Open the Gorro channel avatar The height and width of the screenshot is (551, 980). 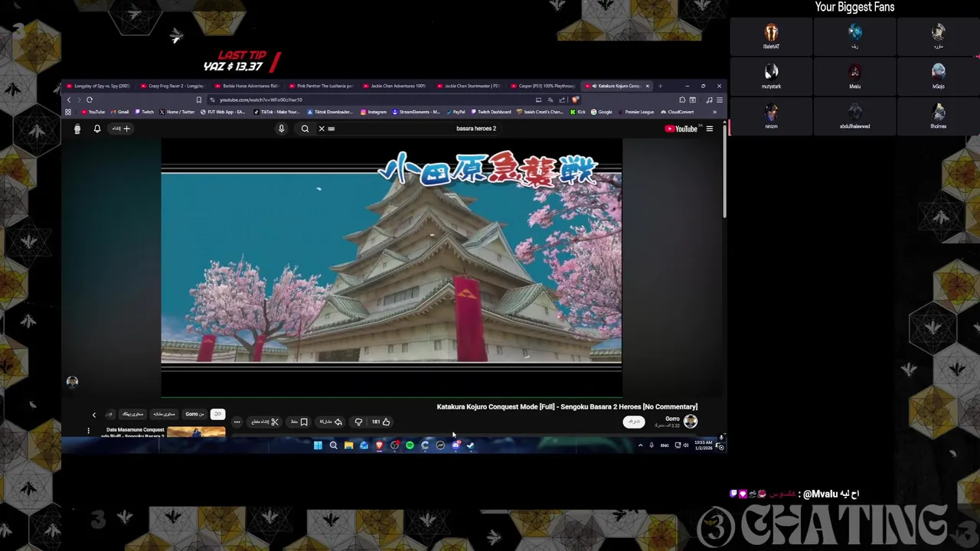pos(690,421)
